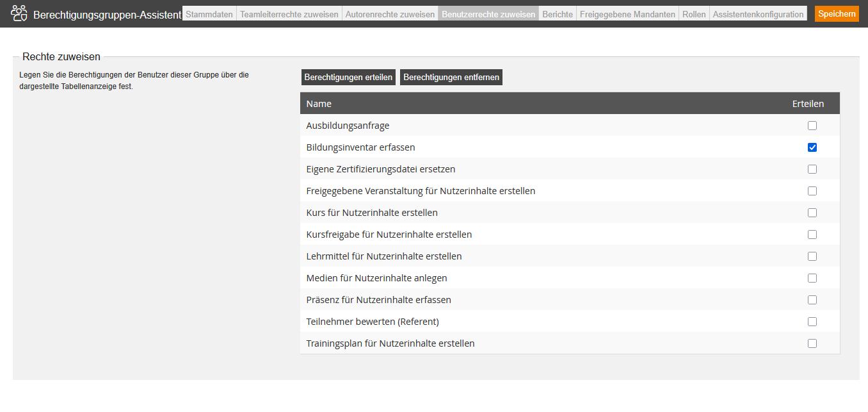This screenshot has height=412, width=868.
Task: Uncheck Bildungsinventar erfassen permission
Action: [812, 147]
